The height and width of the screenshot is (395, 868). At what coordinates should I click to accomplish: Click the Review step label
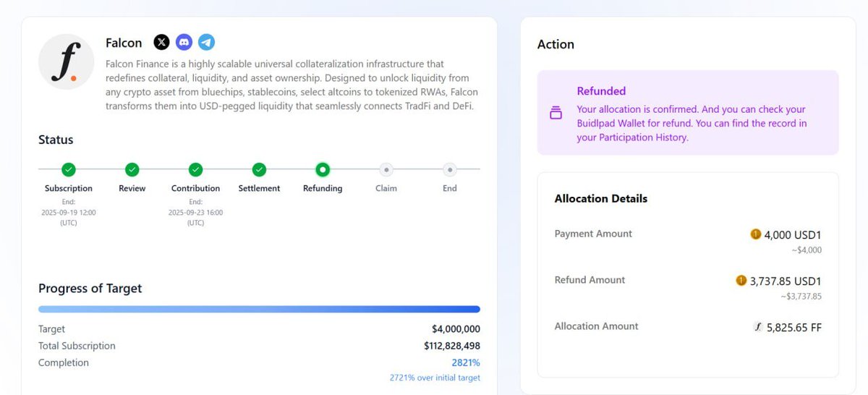[132, 188]
